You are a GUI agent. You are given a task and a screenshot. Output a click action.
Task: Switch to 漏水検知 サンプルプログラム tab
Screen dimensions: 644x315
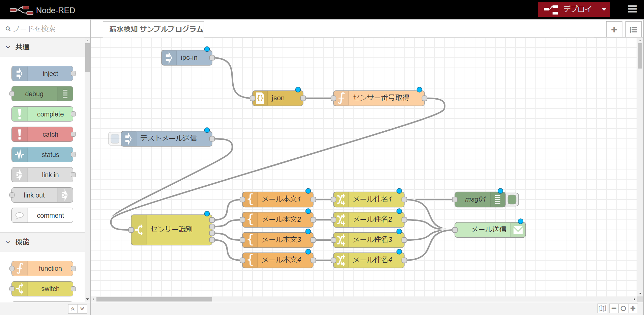point(153,29)
